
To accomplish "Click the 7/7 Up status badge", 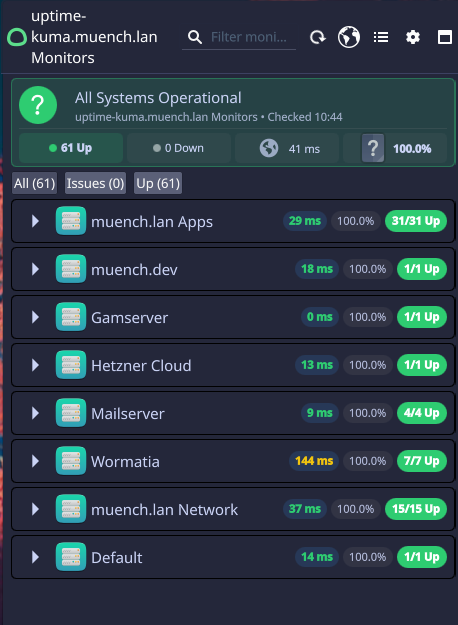I will point(422,461).
